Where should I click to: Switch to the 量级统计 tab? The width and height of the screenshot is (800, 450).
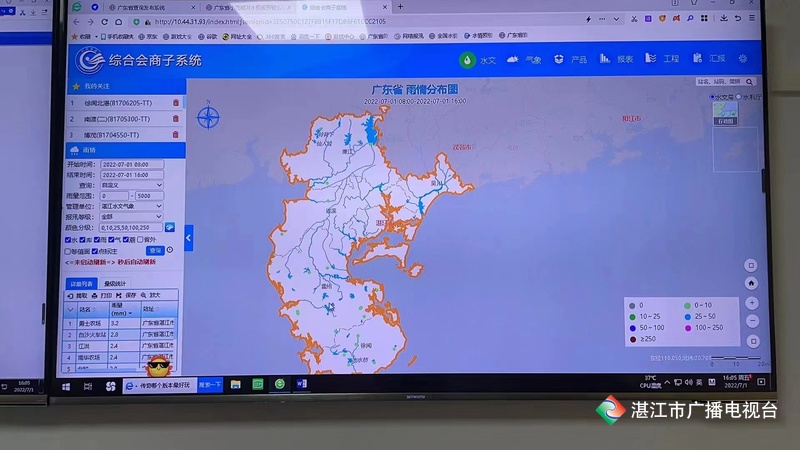(117, 283)
